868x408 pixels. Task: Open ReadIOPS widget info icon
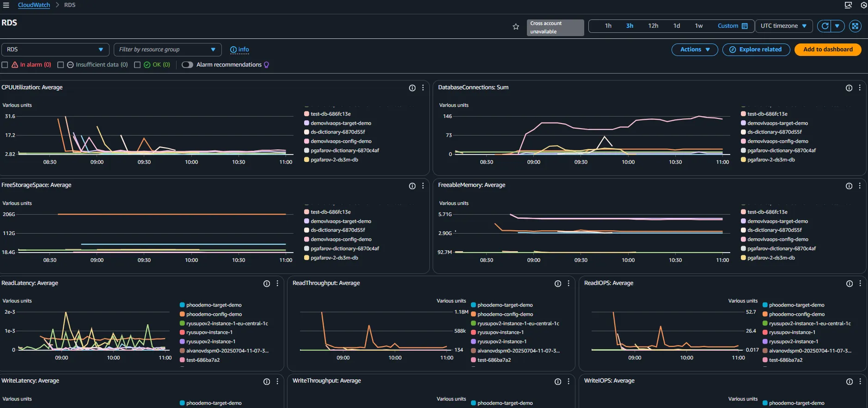pos(850,284)
